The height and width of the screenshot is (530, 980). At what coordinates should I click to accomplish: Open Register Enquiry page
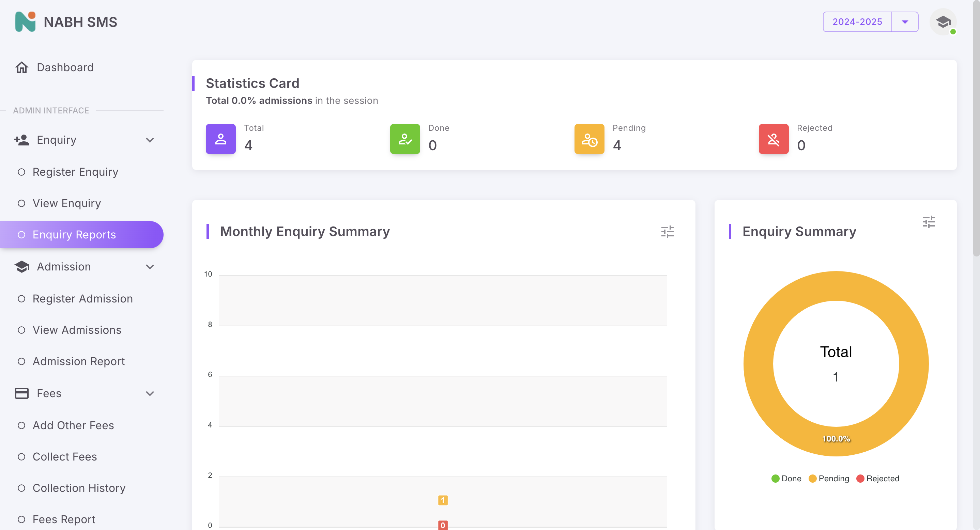coord(82,172)
